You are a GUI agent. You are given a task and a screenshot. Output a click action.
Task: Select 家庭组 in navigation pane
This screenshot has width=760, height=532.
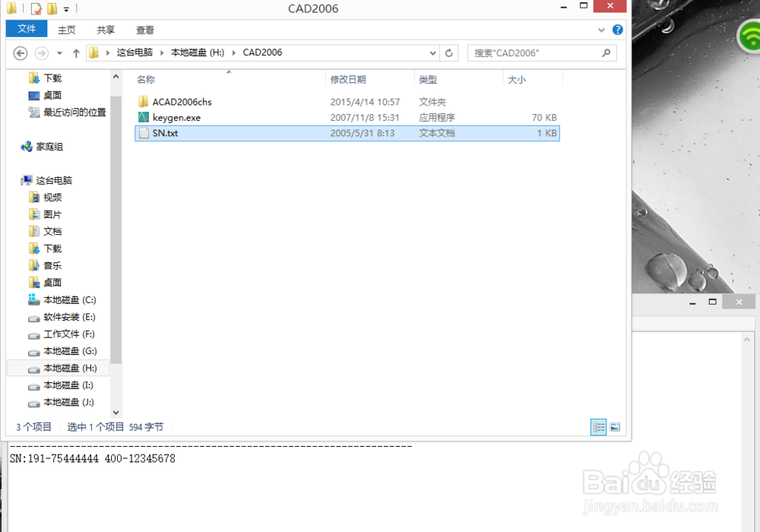pyautogui.click(x=49, y=147)
